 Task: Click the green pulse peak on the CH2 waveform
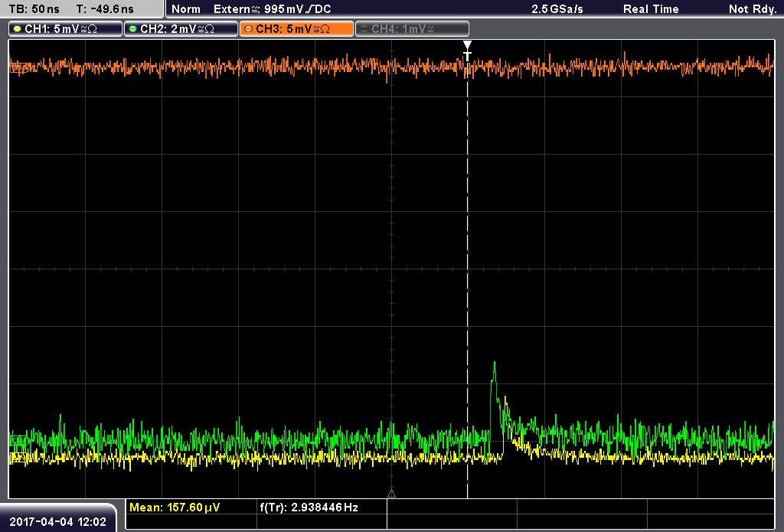pyautogui.click(x=495, y=364)
